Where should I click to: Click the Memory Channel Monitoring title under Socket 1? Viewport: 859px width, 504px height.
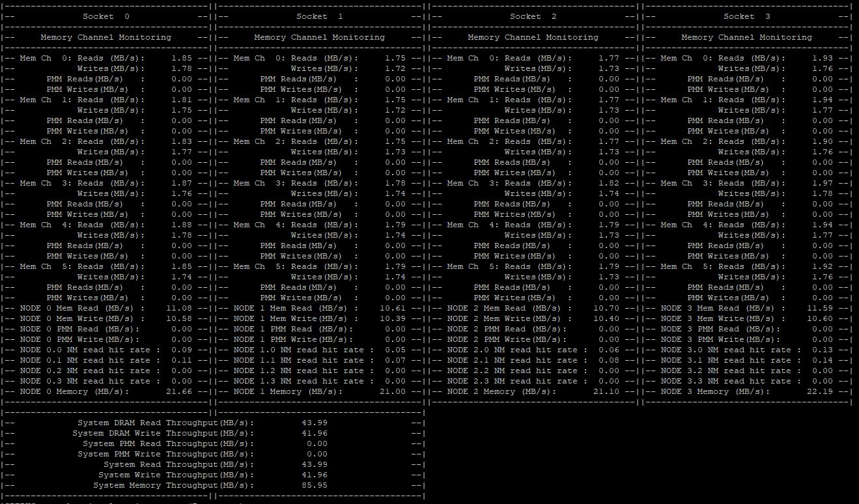pos(318,37)
